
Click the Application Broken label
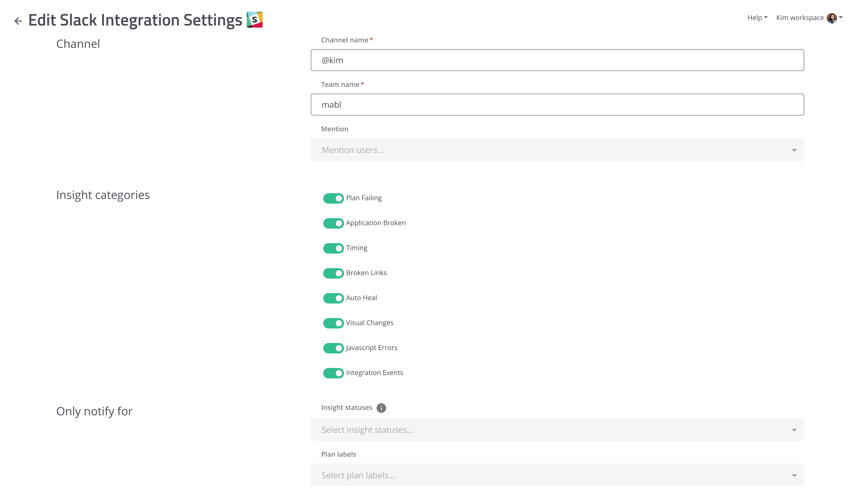coord(376,223)
